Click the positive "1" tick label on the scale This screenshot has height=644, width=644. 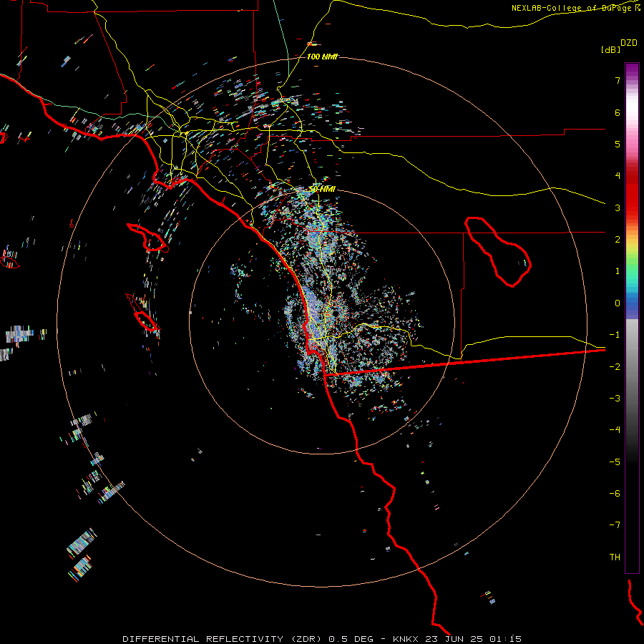point(618,271)
